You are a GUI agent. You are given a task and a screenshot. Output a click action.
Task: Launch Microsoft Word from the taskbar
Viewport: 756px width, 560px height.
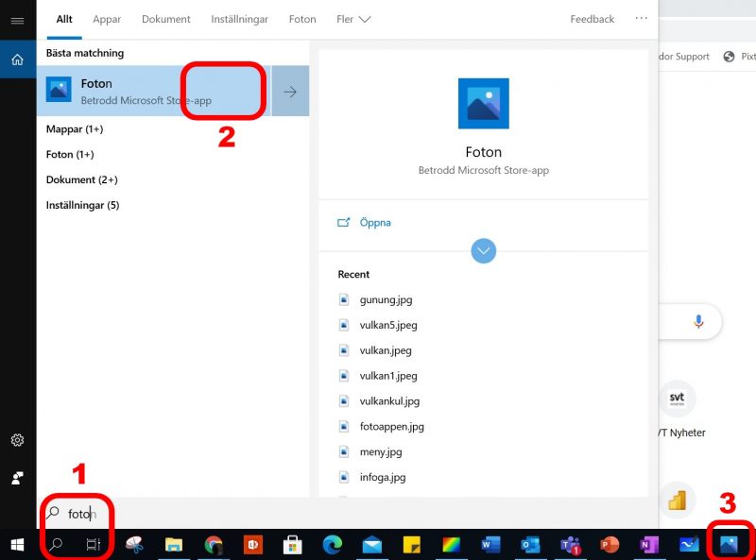pyautogui.click(x=490, y=545)
